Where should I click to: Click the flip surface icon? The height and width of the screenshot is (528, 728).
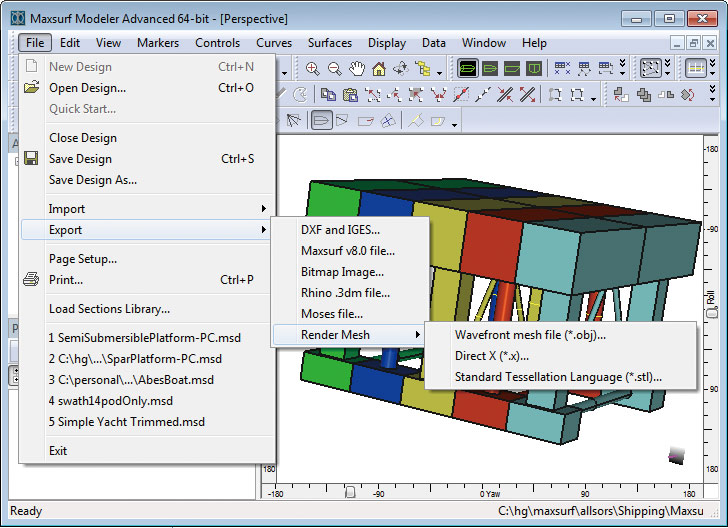(666, 95)
